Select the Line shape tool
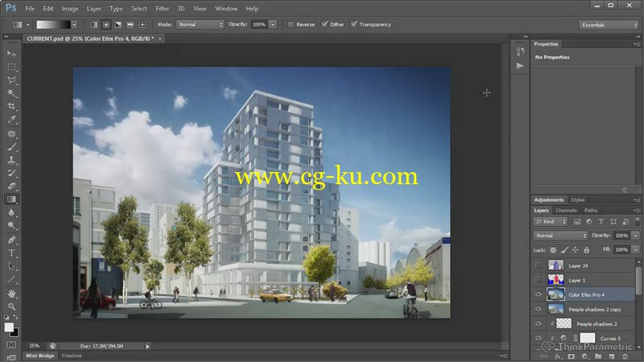Image resolution: width=644 pixels, height=362 pixels. (x=11, y=279)
